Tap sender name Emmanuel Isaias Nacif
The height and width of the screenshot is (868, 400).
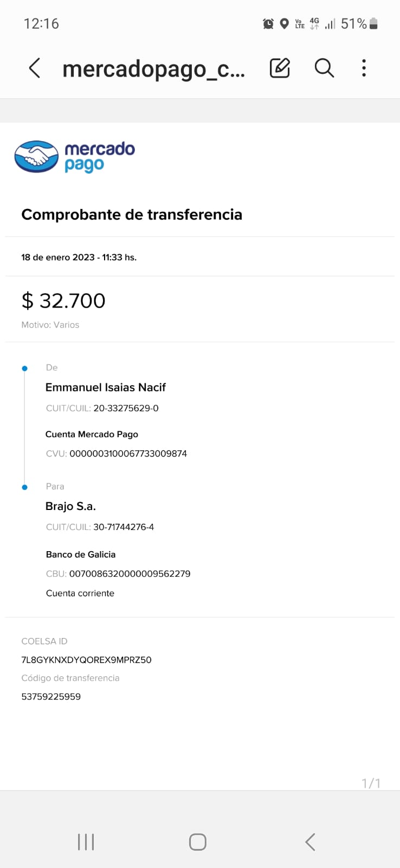tap(106, 387)
